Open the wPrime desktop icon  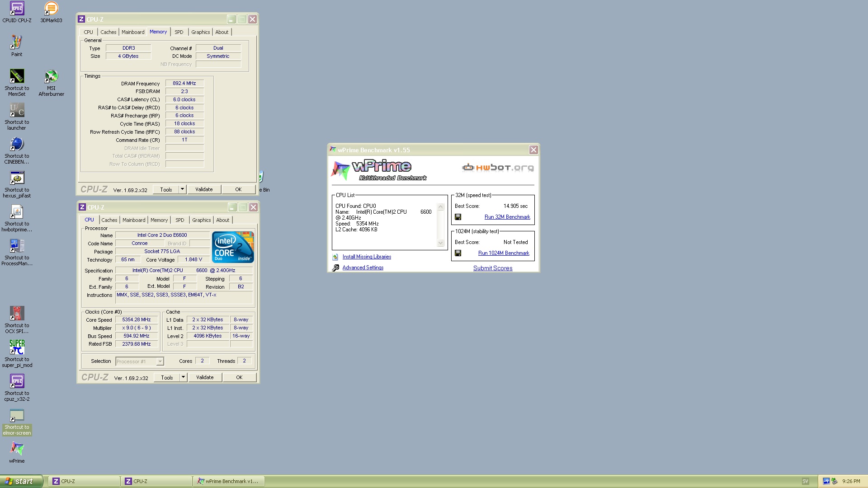pos(17,453)
